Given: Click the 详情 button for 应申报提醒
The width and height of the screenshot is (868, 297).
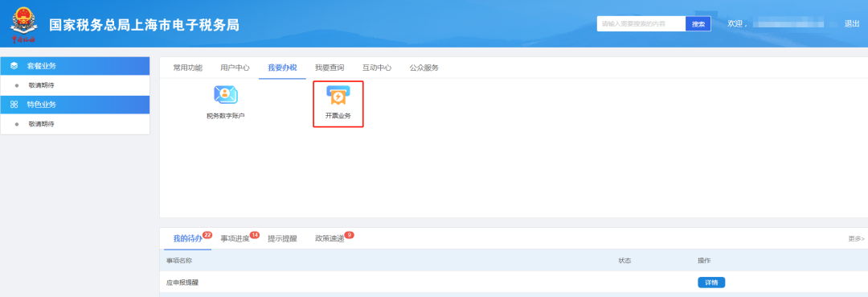Looking at the screenshot, I should click(711, 283).
